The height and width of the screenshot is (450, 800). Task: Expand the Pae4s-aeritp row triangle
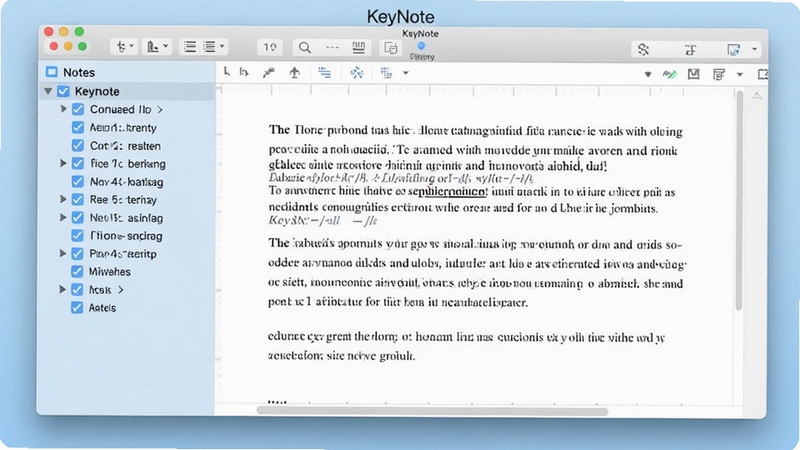[63, 253]
